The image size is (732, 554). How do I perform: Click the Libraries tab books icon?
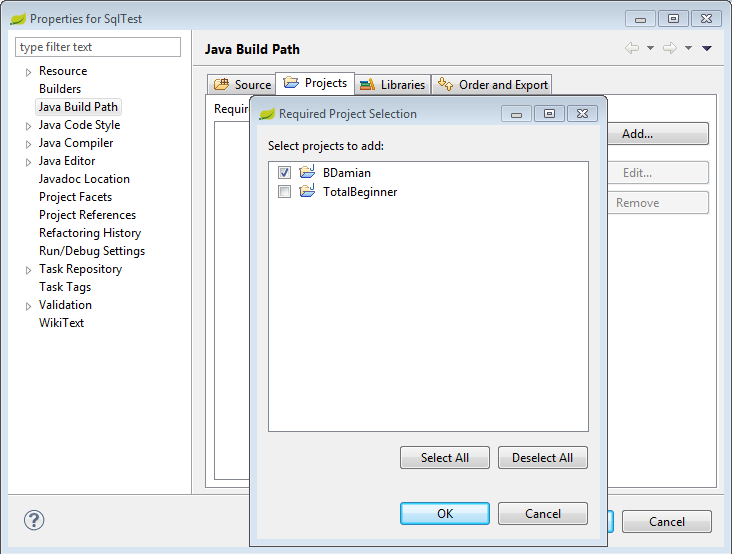(x=367, y=84)
